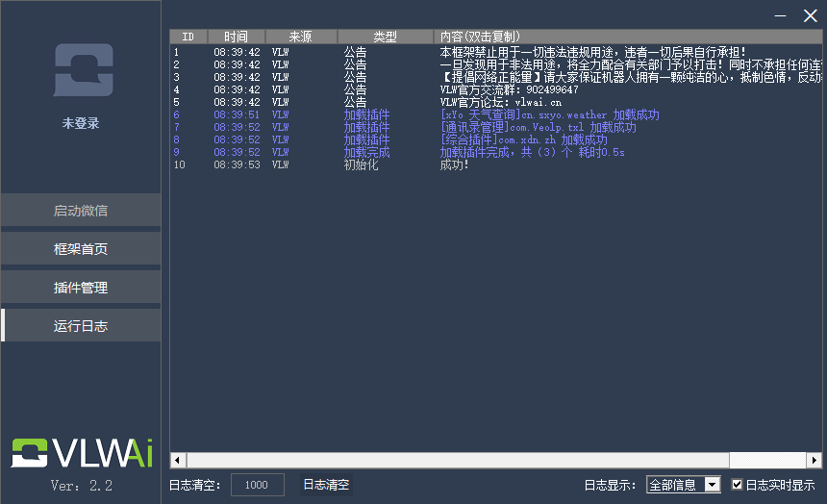The height and width of the screenshot is (504, 827).
Task: Click the account avatar logo icon
Action: [x=84, y=69]
